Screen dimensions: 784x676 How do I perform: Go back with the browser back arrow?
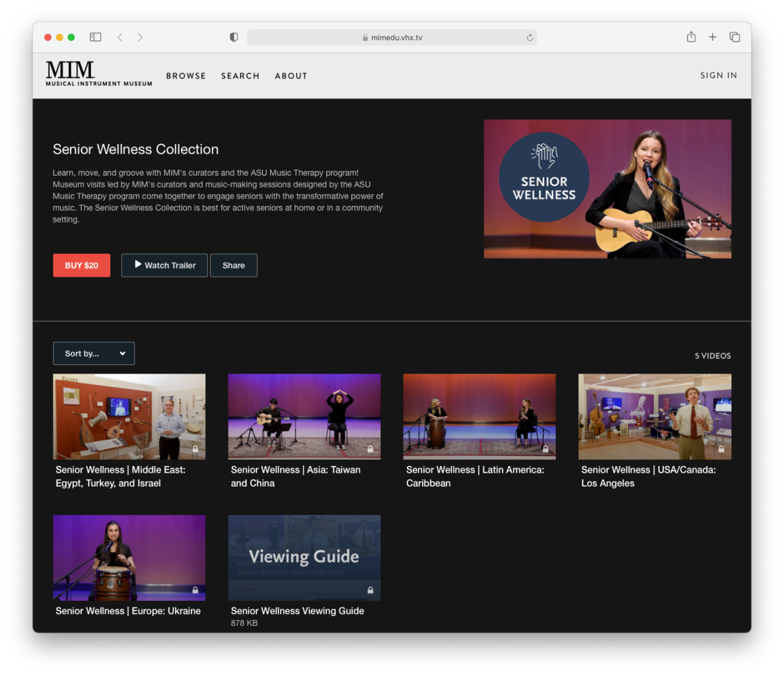[x=120, y=37]
